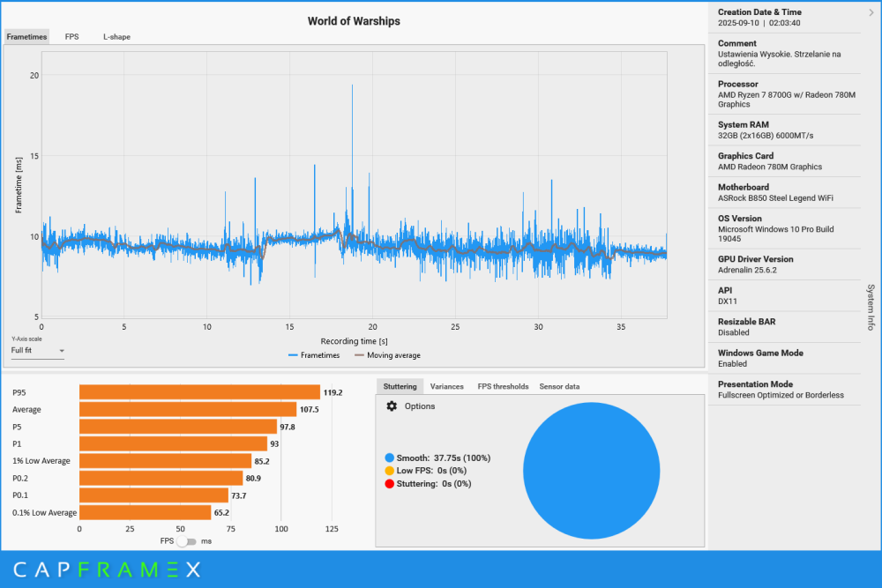The height and width of the screenshot is (588, 882).
Task: Select the P5 bar
Action: click(178, 427)
